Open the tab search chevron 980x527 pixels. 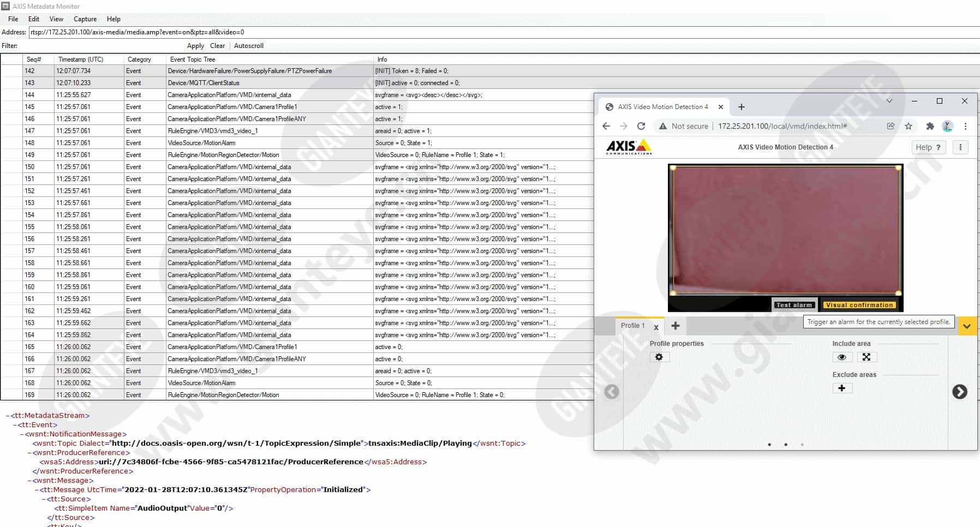click(889, 101)
